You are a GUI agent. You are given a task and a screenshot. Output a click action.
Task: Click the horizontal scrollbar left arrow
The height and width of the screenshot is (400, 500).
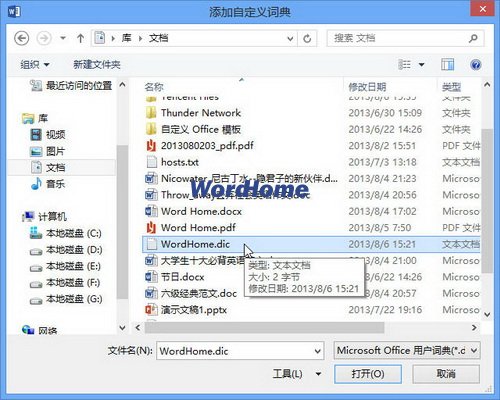138,328
